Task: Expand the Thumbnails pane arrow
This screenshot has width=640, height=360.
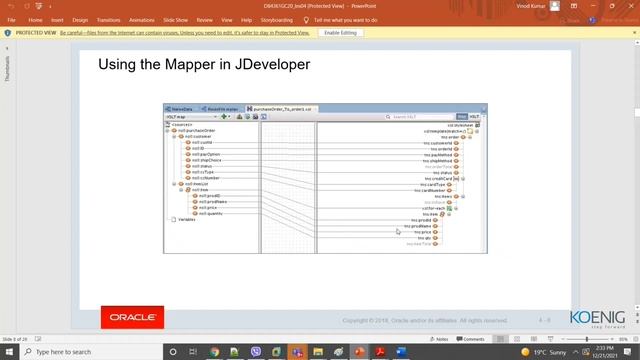Action: click(x=7, y=48)
